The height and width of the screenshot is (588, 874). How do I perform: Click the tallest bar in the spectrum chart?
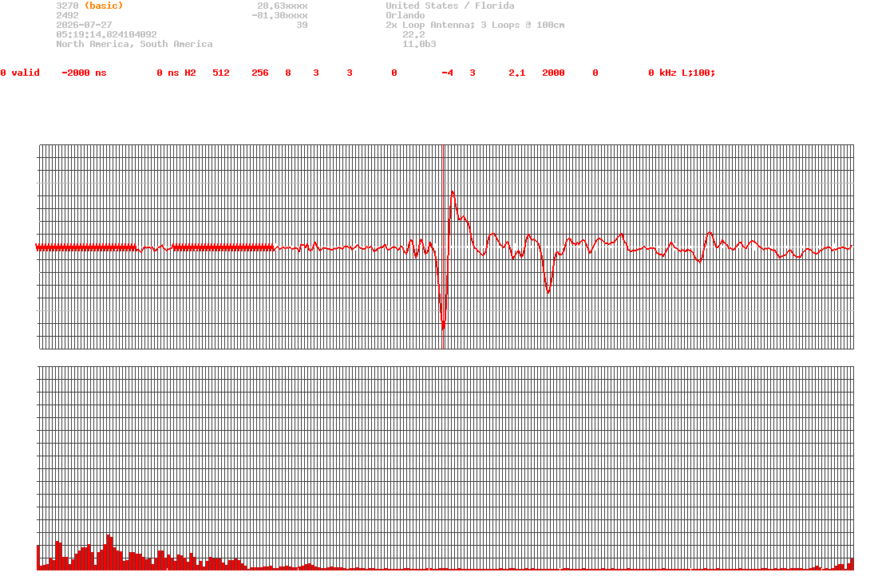click(109, 552)
